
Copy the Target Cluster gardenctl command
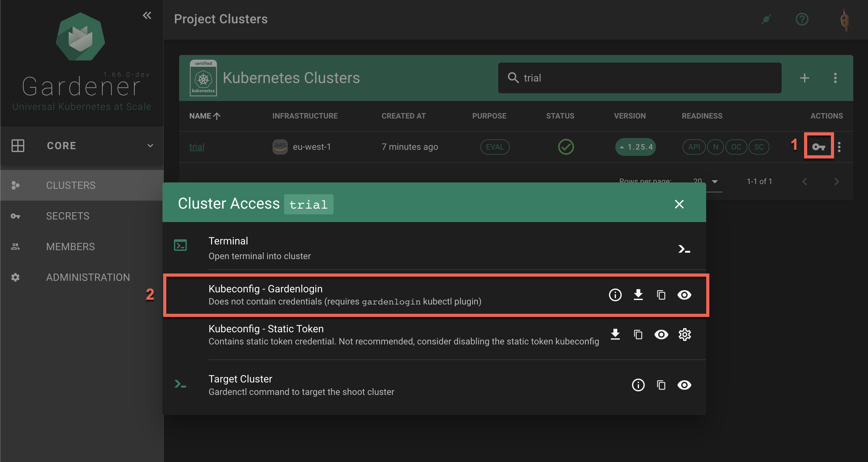[661, 385]
